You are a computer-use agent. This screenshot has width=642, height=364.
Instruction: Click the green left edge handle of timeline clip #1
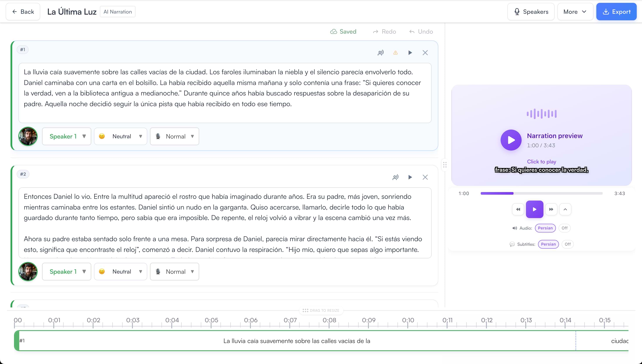click(17, 341)
